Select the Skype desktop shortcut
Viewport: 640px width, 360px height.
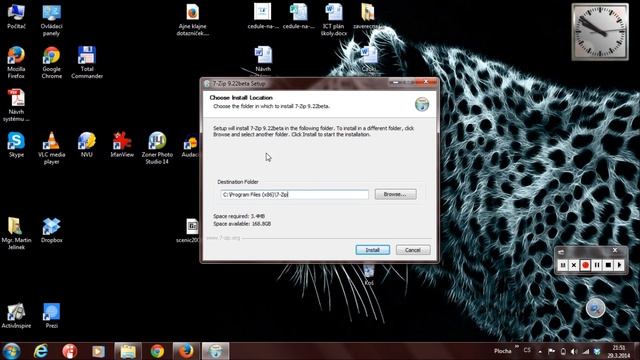point(16,144)
